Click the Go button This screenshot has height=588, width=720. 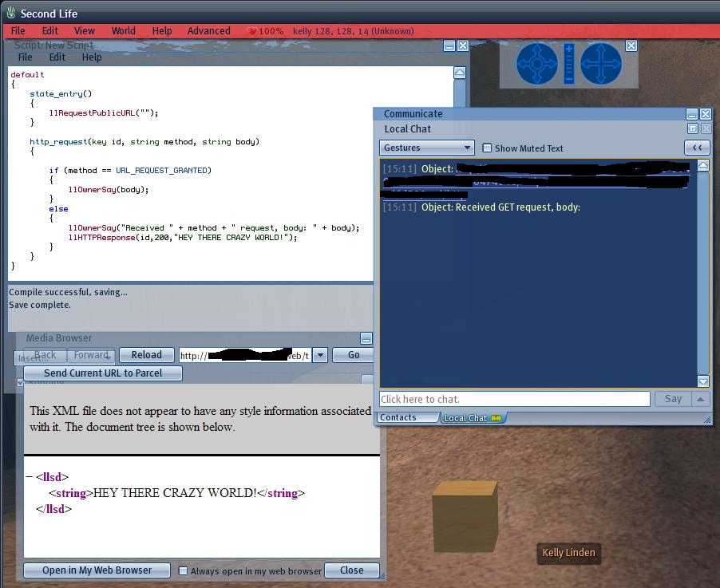354,355
